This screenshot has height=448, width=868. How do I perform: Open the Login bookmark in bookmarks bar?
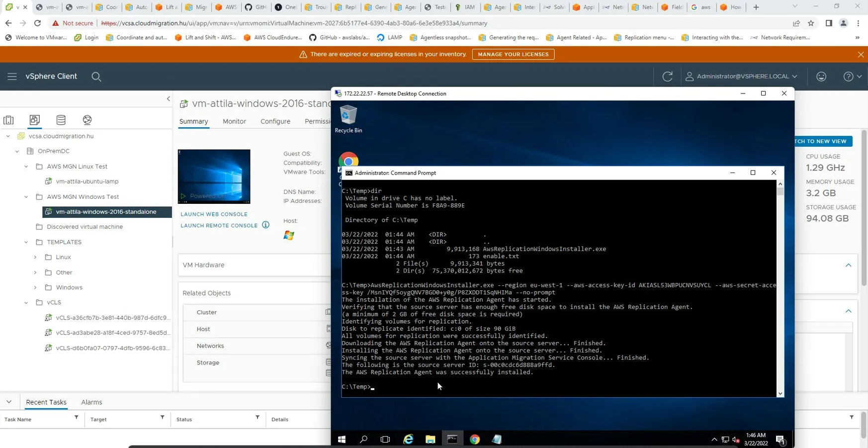coord(87,37)
